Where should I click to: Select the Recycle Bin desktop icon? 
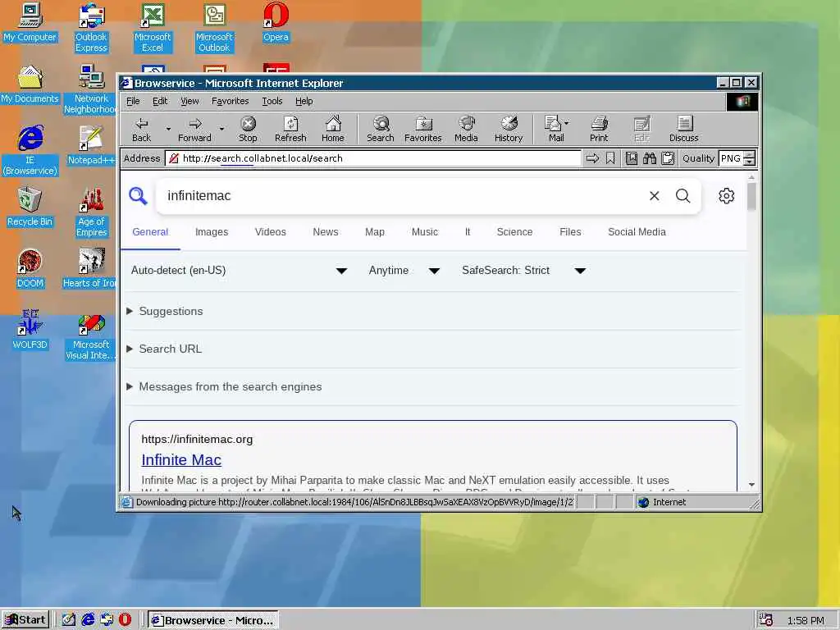(30, 207)
